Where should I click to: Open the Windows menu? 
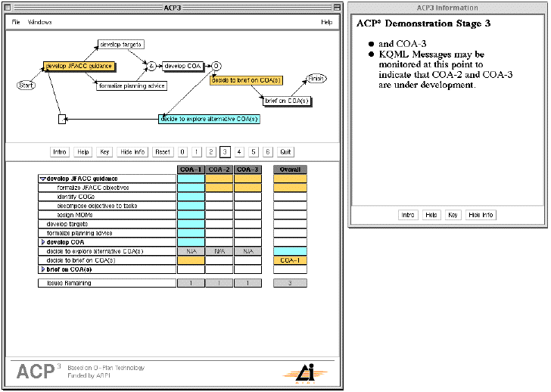coord(40,22)
